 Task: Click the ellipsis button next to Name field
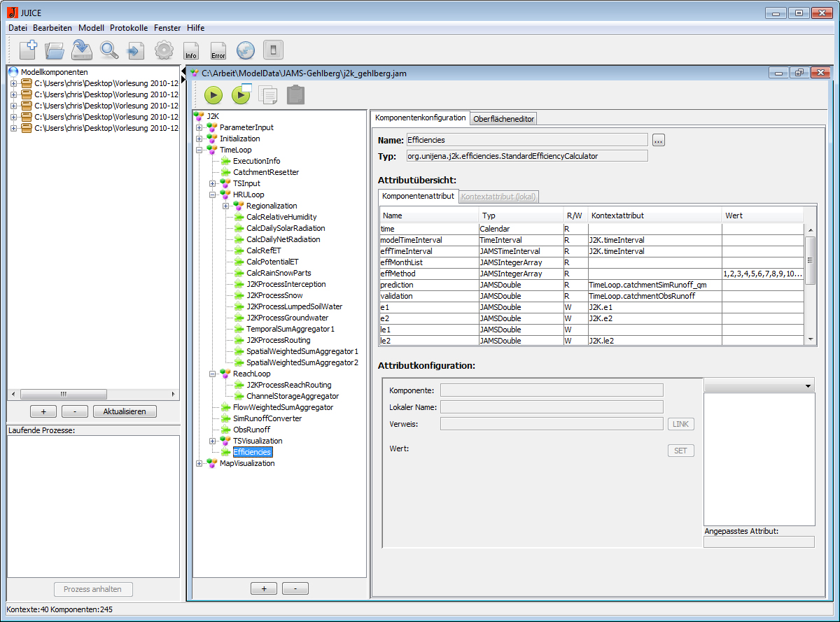(658, 140)
